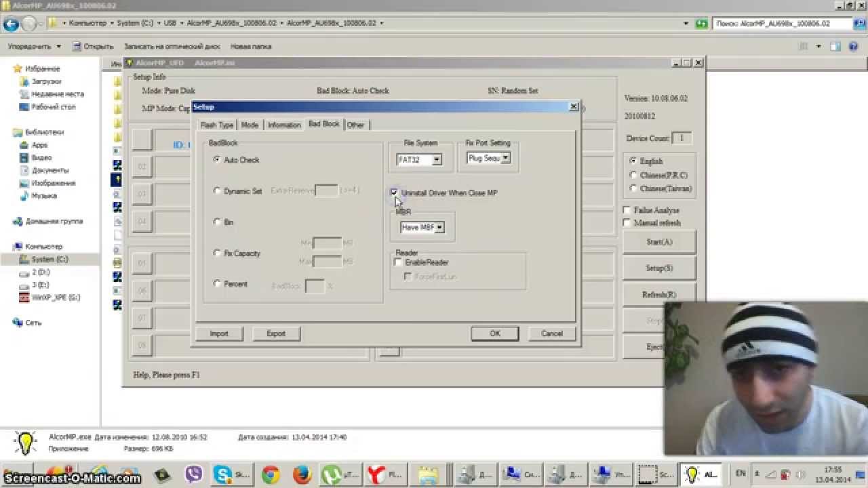Image resolution: width=868 pixels, height=488 pixels.
Task: Select Dynamic Set bad block option
Action: (x=217, y=191)
